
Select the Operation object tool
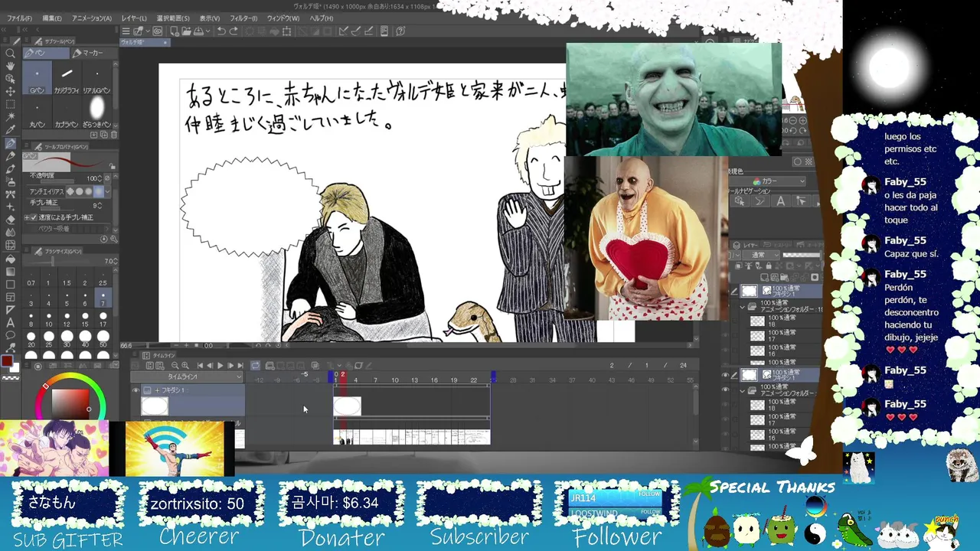10,79
